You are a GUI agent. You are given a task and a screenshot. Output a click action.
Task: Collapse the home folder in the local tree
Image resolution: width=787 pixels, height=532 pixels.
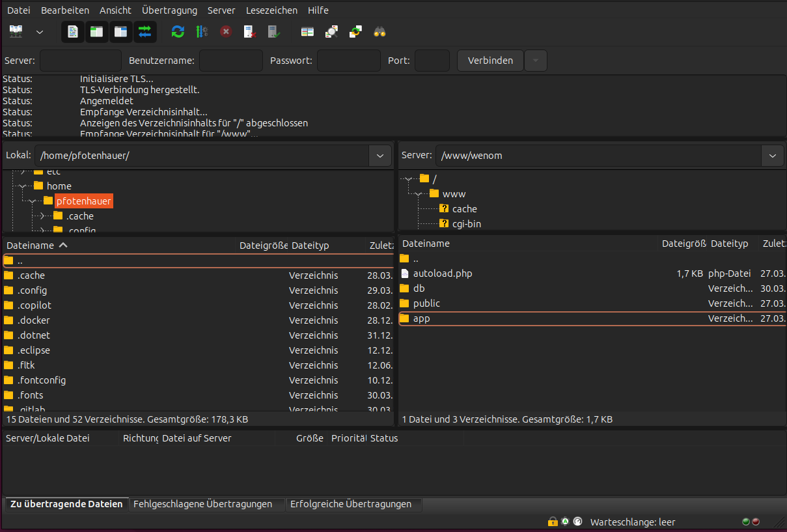tap(22, 186)
